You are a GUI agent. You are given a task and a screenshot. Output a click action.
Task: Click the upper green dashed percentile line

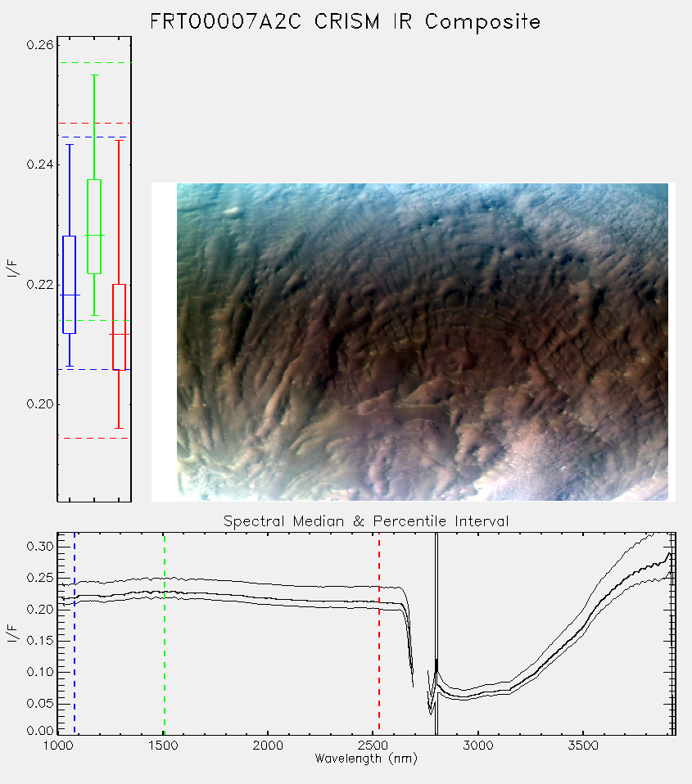coord(95,62)
